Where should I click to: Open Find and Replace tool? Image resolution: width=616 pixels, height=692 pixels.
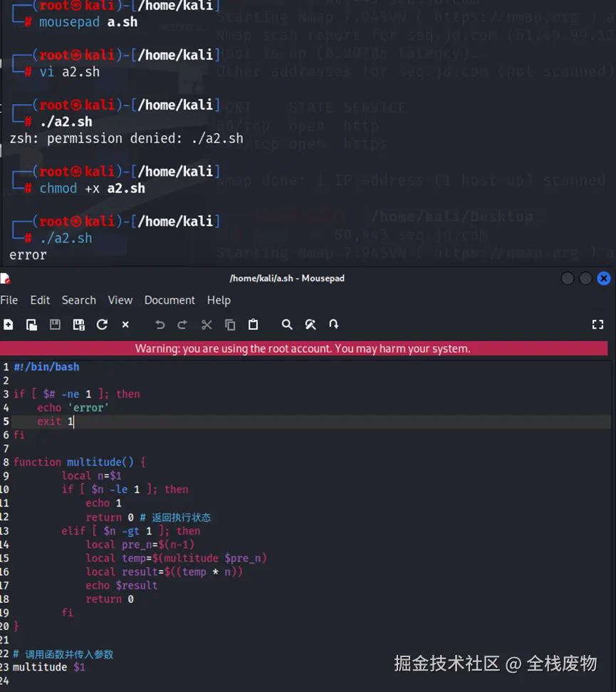click(x=310, y=325)
